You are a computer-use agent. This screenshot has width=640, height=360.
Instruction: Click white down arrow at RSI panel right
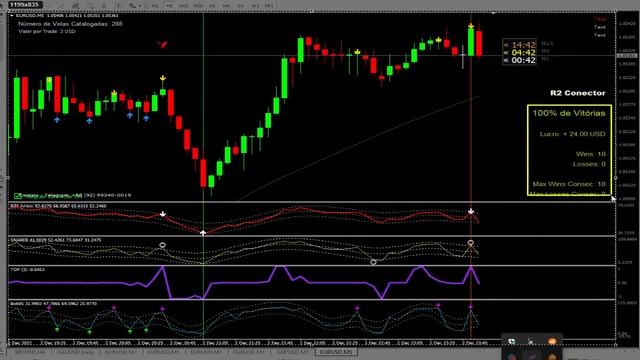click(x=471, y=211)
